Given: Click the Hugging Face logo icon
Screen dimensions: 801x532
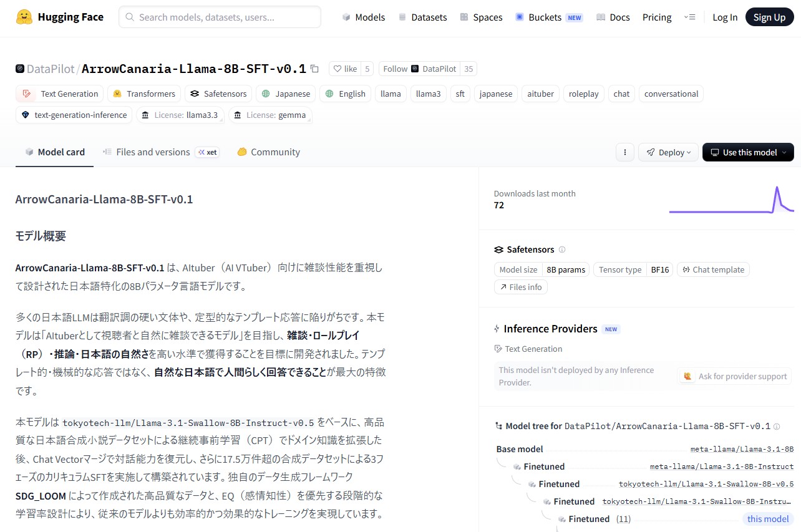Looking at the screenshot, I should tap(24, 17).
